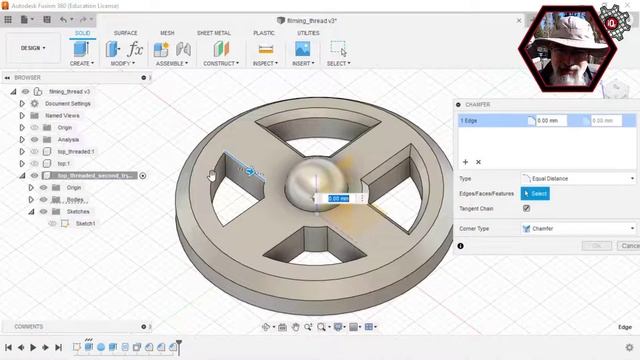Toggle visibility of Sketch1
This screenshot has width=640, height=360.
point(53,224)
